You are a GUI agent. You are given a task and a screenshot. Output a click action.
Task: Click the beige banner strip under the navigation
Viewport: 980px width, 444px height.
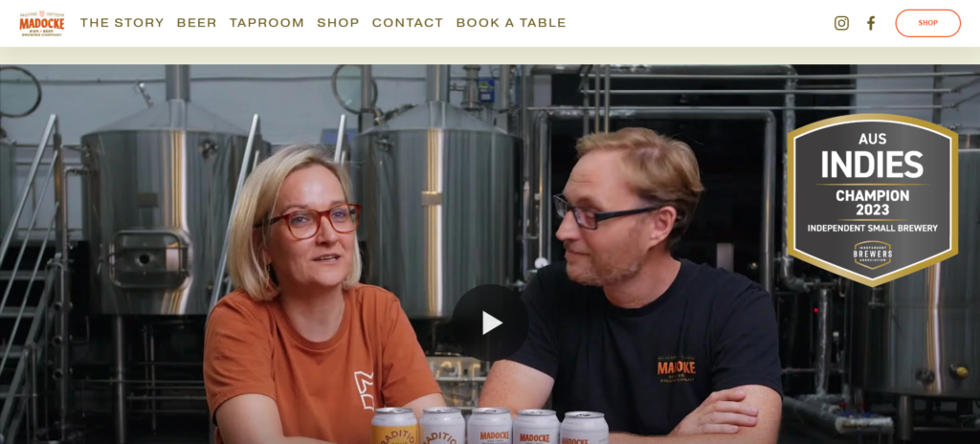click(490, 55)
